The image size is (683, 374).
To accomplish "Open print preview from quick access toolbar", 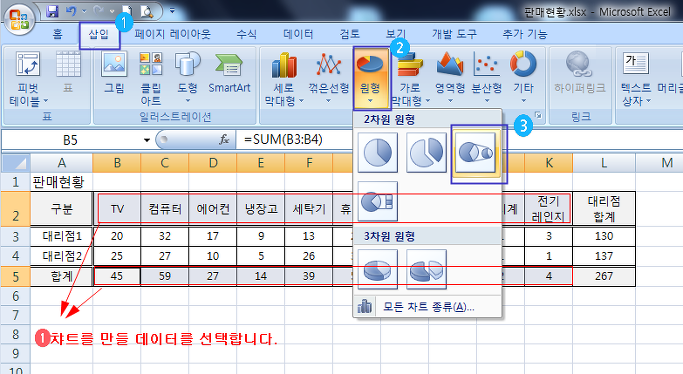I will (147, 11).
